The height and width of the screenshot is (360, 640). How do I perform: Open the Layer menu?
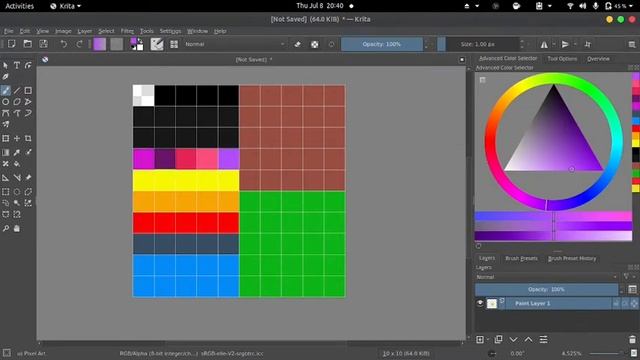click(84, 31)
